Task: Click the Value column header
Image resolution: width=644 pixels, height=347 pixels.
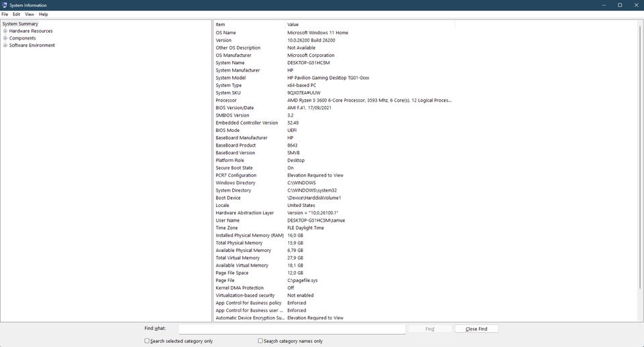Action: click(370, 25)
